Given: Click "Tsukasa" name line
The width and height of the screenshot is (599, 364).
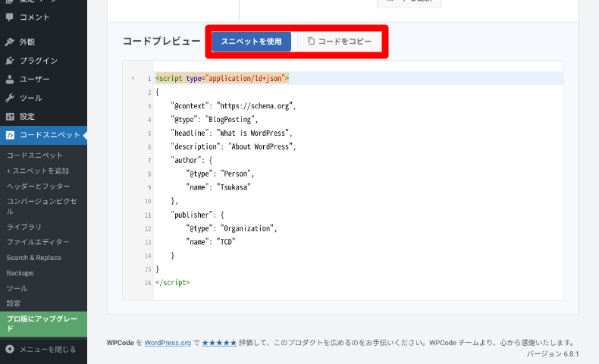Looking at the screenshot, I should click(218, 187).
